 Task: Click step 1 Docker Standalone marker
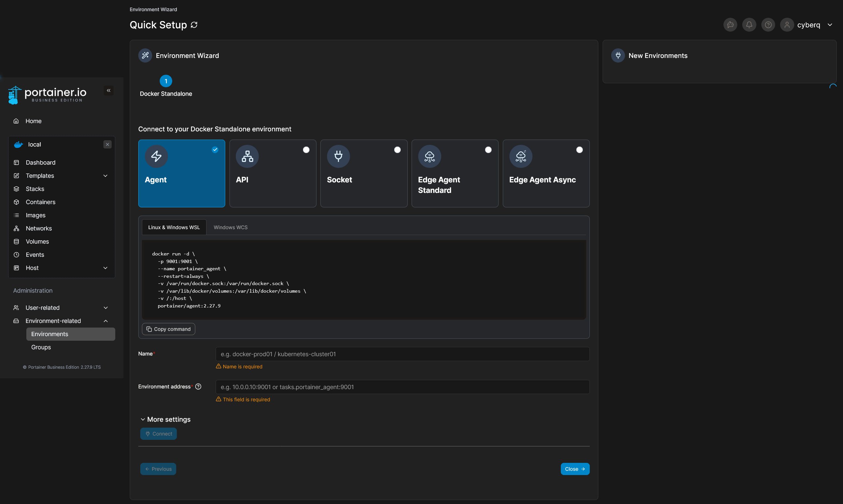click(x=166, y=81)
